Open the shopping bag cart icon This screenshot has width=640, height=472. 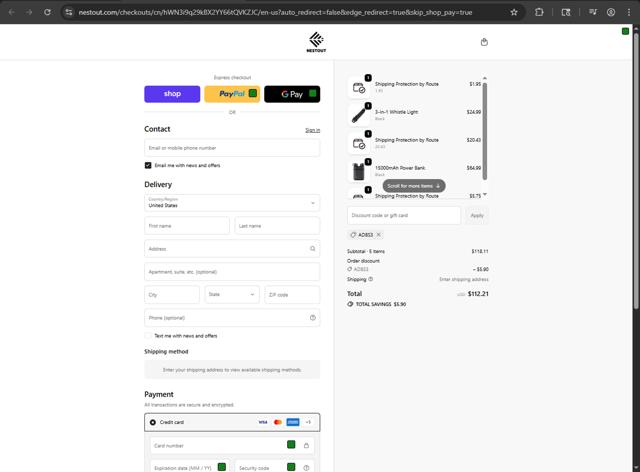tap(484, 42)
